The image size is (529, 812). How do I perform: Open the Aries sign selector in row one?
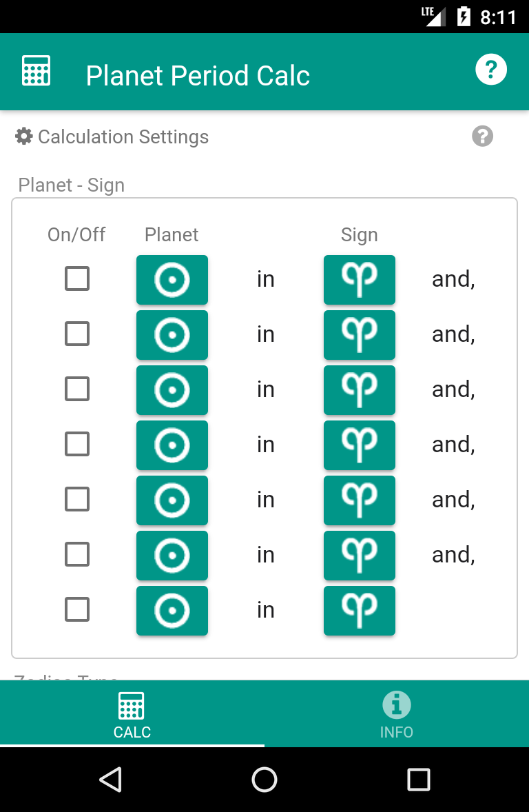click(x=359, y=279)
